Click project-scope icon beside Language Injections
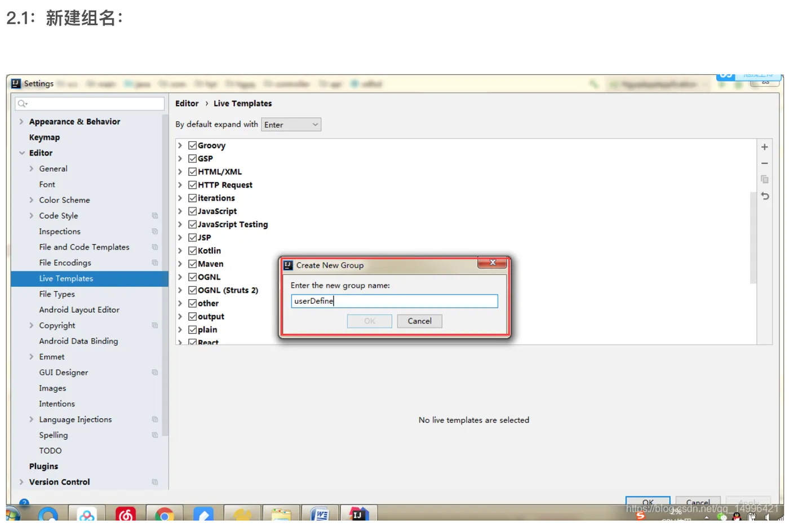The image size is (789, 532). tap(155, 420)
